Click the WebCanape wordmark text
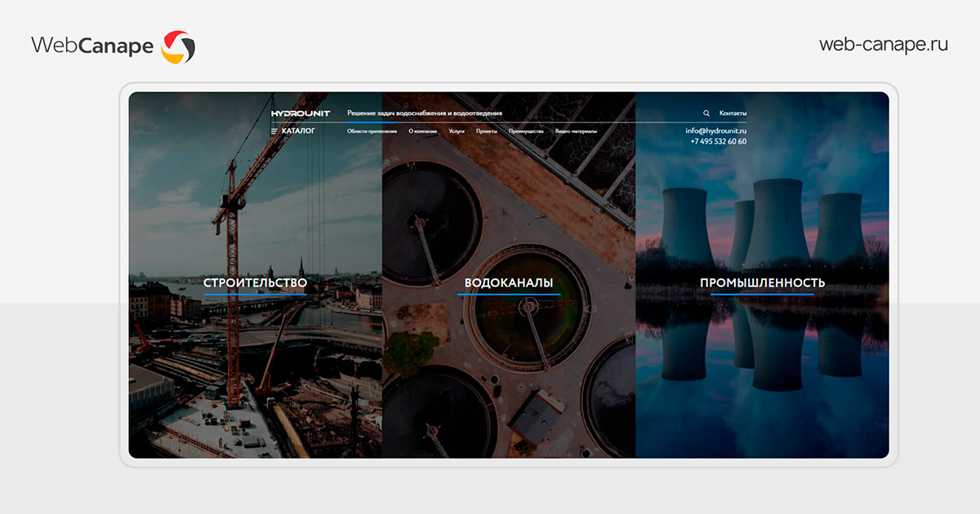 (92, 46)
